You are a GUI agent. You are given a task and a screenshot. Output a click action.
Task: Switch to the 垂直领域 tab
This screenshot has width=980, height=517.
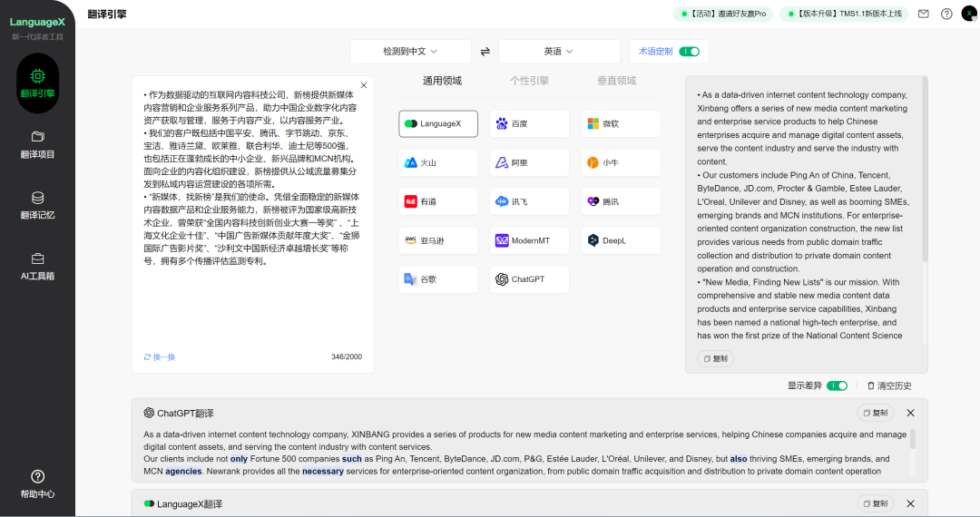click(x=617, y=81)
